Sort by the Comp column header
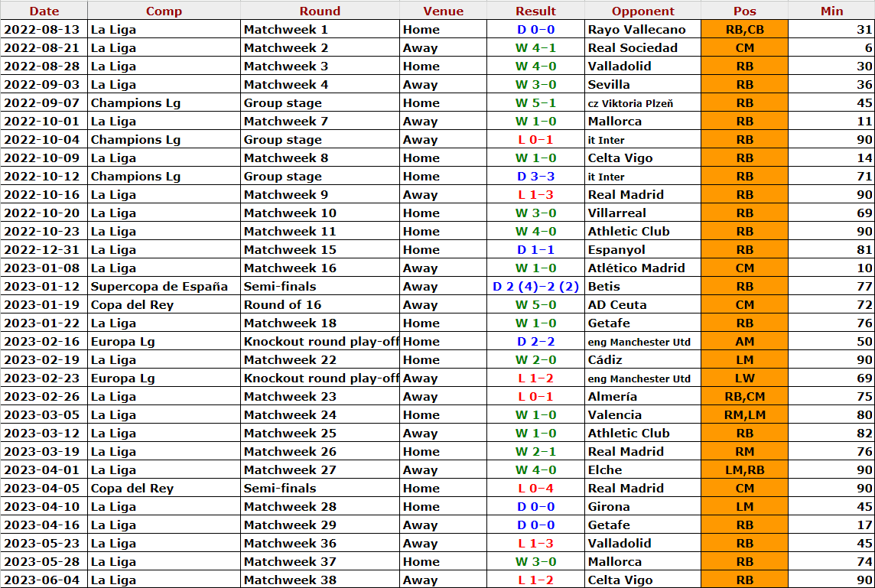 click(x=164, y=11)
